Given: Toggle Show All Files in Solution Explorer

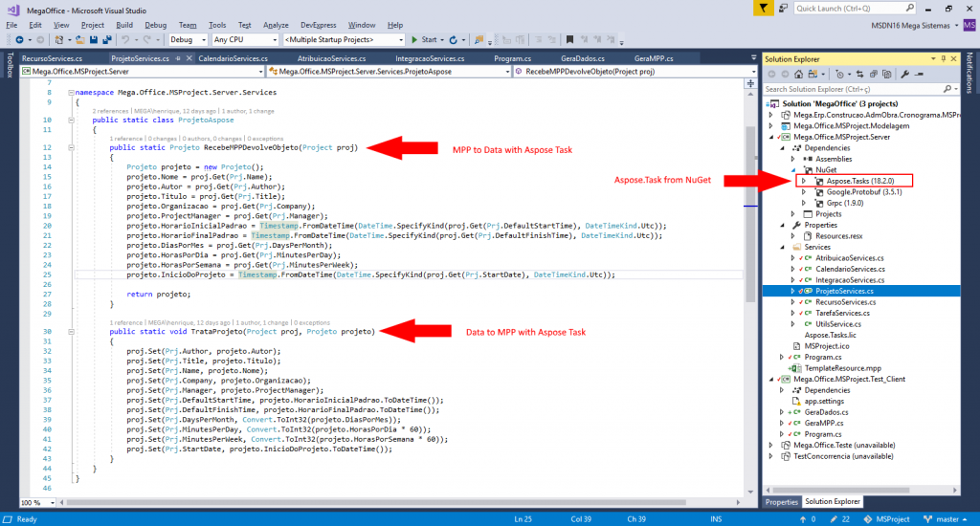Looking at the screenshot, I should 887,75.
